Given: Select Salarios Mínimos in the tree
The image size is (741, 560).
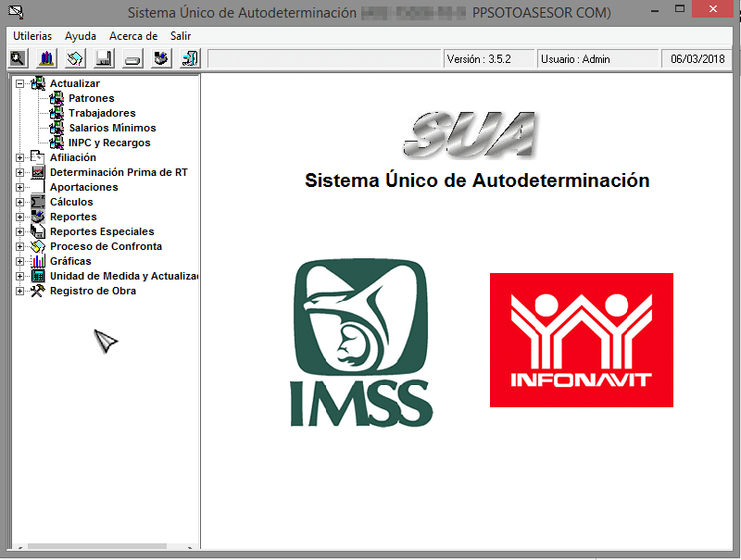Looking at the screenshot, I should [112, 128].
